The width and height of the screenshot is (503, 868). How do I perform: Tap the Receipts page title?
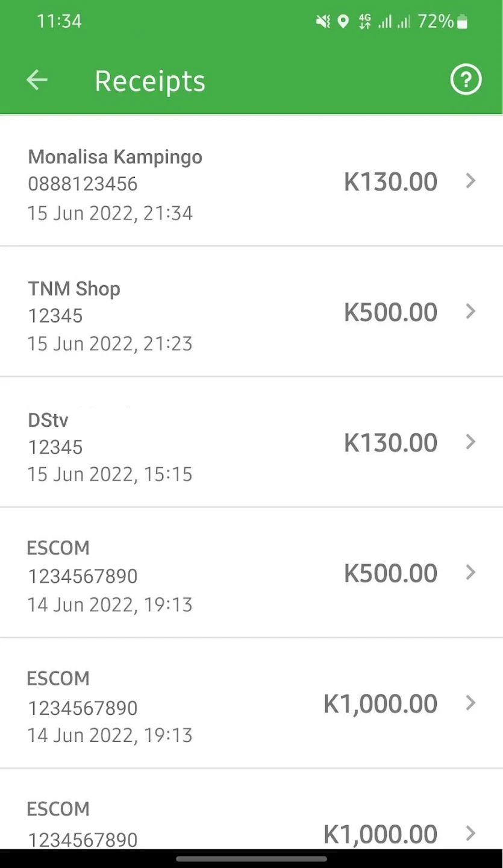click(150, 81)
